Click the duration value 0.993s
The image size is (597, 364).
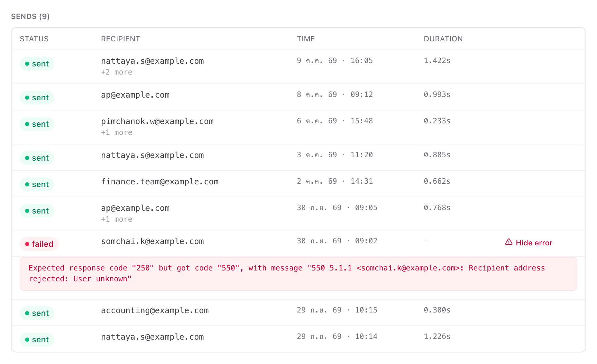(437, 95)
